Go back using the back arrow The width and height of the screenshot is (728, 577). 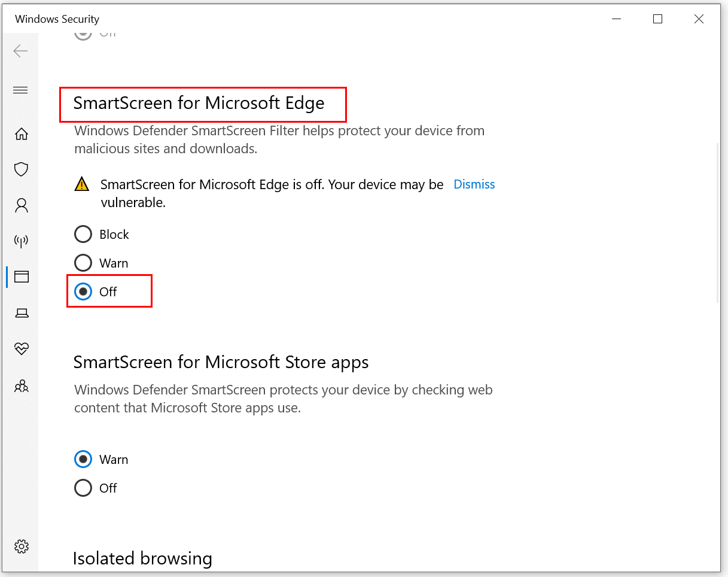(21, 51)
